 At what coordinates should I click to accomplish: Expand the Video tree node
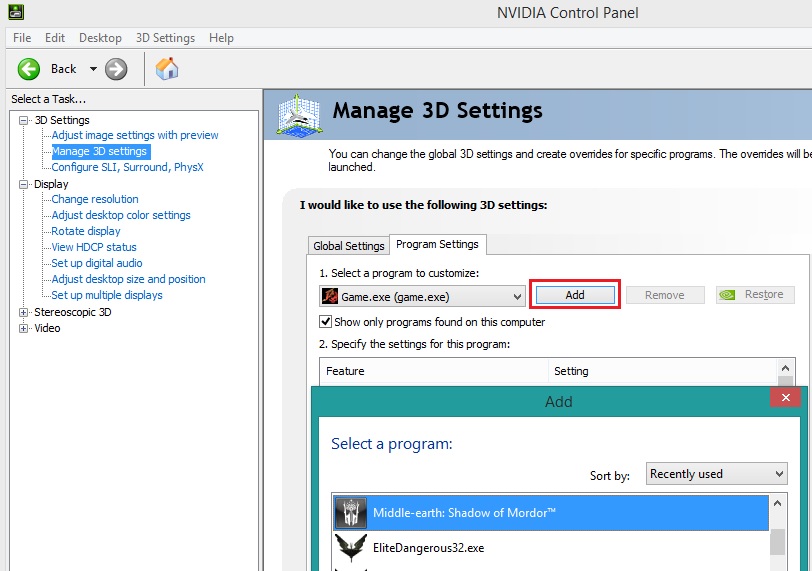click(x=23, y=328)
